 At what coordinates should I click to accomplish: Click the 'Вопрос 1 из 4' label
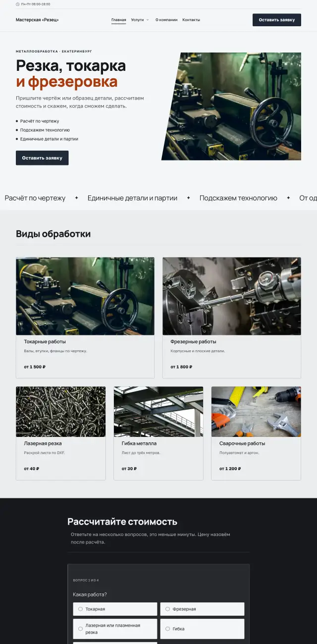click(86, 580)
